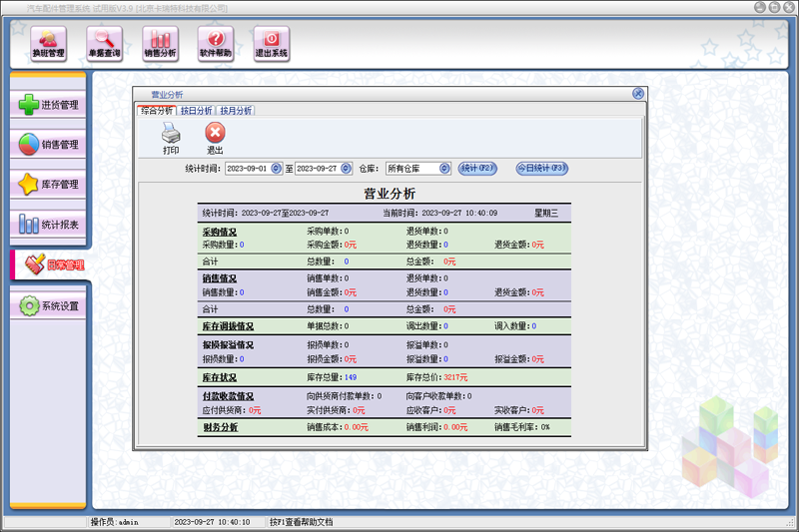This screenshot has width=799, height=532.
Task: Minimize the main application window
Action: pos(759,7)
